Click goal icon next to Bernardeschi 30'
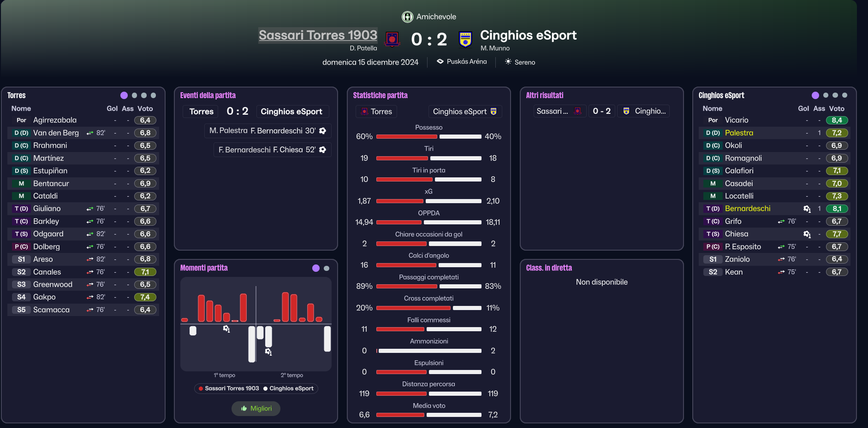Viewport: 868px width, 428px height. [x=322, y=131]
